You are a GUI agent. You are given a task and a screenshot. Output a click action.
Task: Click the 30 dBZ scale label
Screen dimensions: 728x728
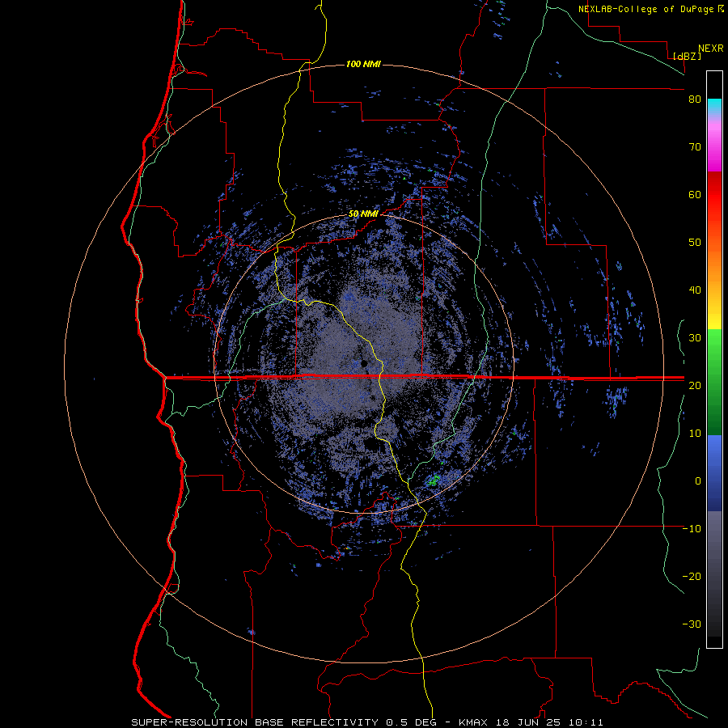[x=695, y=338]
